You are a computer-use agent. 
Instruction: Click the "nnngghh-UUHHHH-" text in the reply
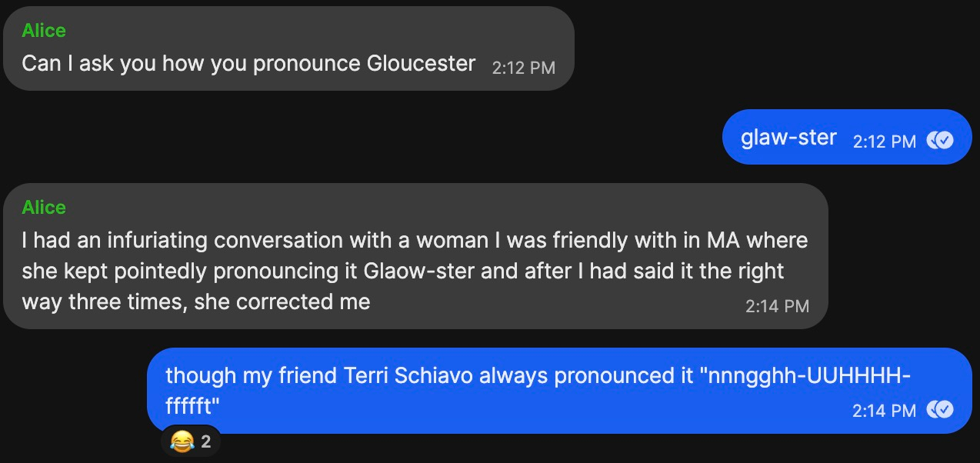(809, 375)
